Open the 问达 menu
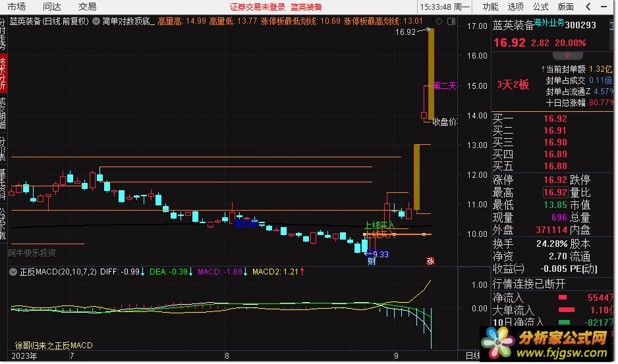Screen dimensions: 618x364 pos(52,7)
